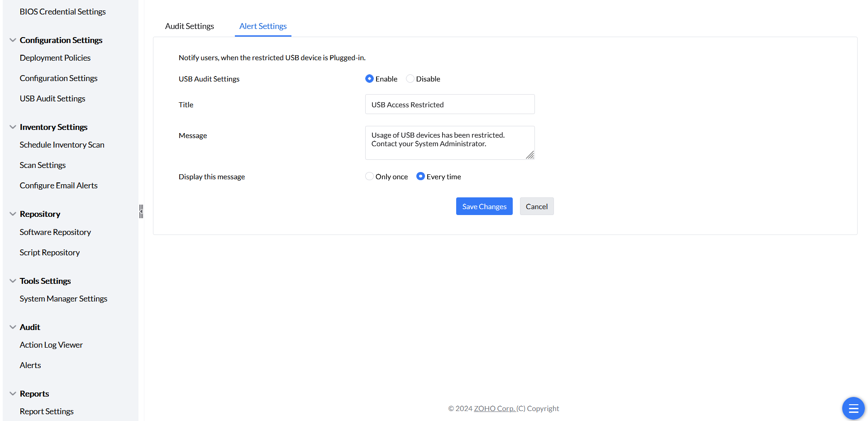
Task: Collapse the Audit section chevron
Action: tap(13, 327)
